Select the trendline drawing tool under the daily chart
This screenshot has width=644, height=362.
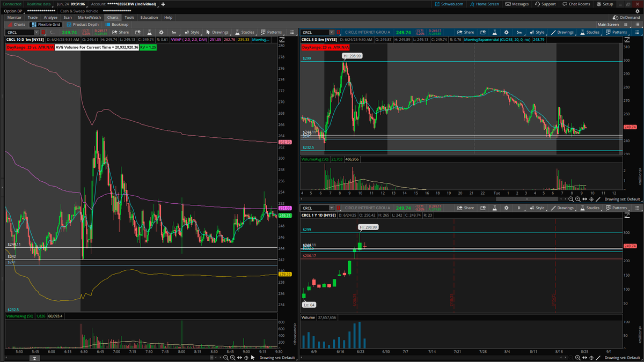pos(598,358)
